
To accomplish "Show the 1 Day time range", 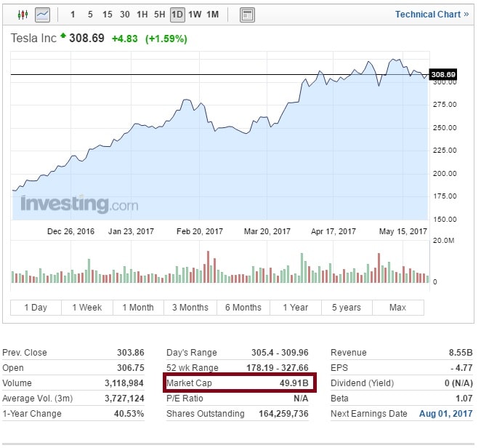I will point(36,308).
